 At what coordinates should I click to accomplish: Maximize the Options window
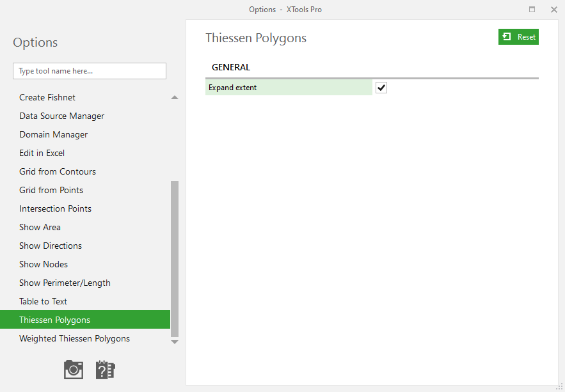tap(532, 10)
